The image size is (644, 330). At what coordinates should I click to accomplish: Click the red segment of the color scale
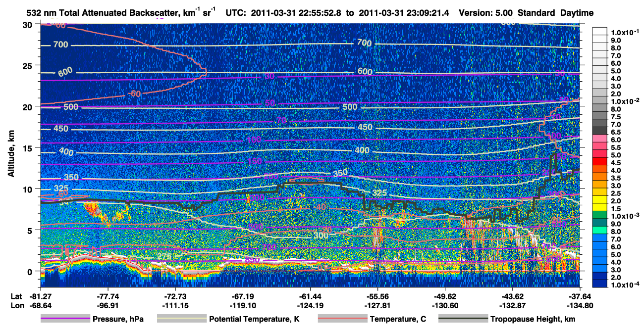click(x=601, y=162)
